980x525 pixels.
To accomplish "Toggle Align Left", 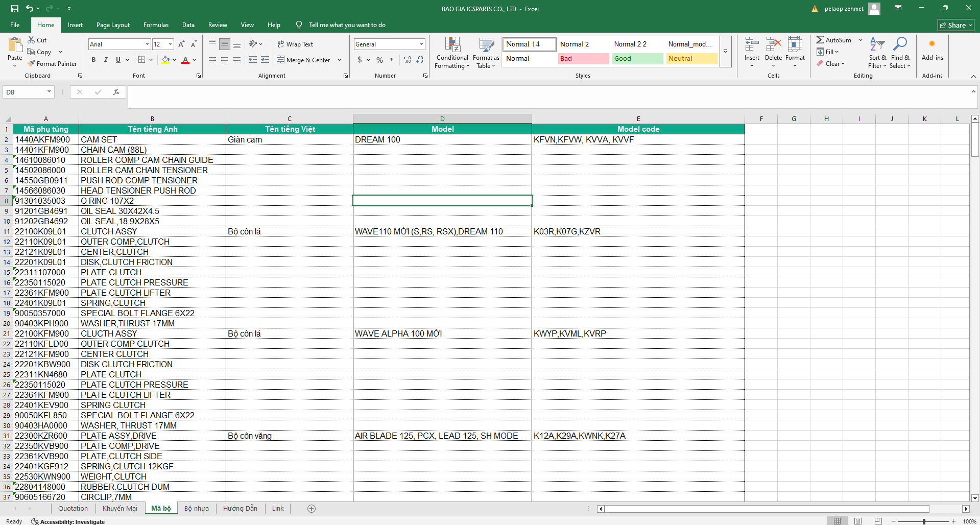I will (212, 60).
